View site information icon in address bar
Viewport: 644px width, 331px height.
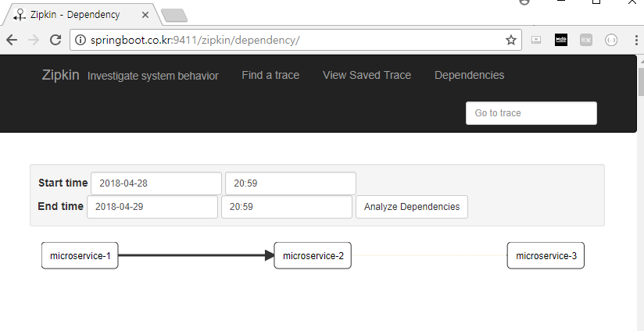click(x=81, y=40)
